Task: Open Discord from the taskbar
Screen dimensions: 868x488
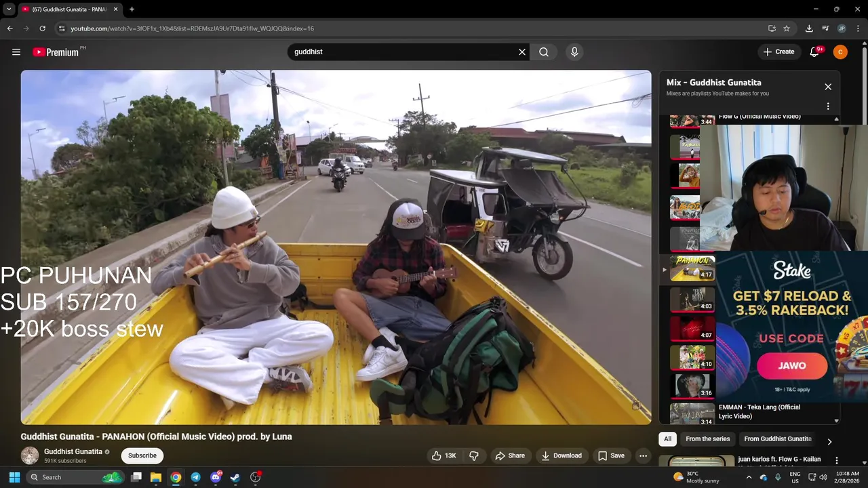Action: [x=216, y=477]
